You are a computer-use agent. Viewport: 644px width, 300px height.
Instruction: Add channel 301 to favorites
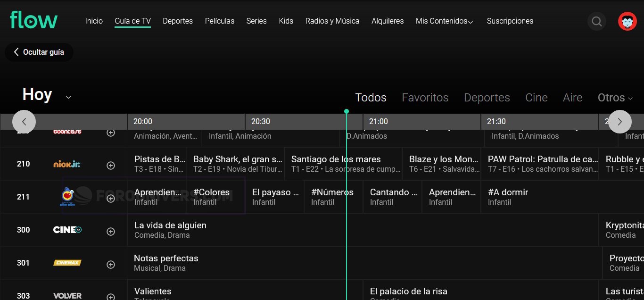pyautogui.click(x=111, y=265)
